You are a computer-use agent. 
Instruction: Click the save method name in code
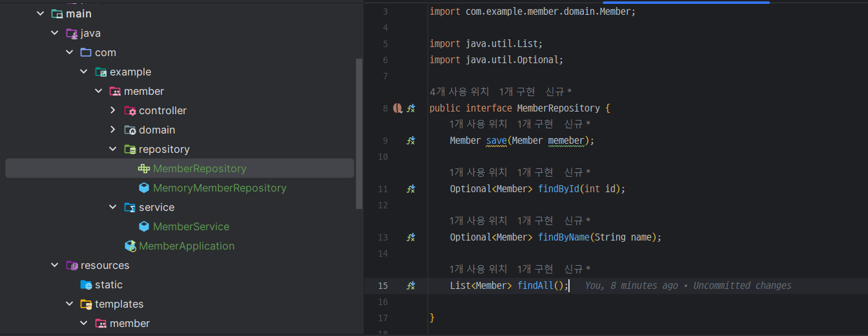pos(497,141)
